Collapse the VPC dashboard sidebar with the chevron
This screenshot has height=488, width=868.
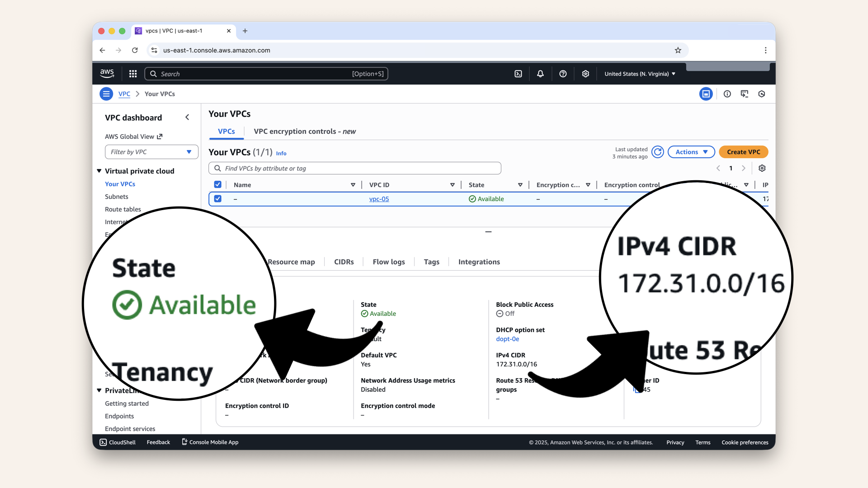(x=187, y=117)
